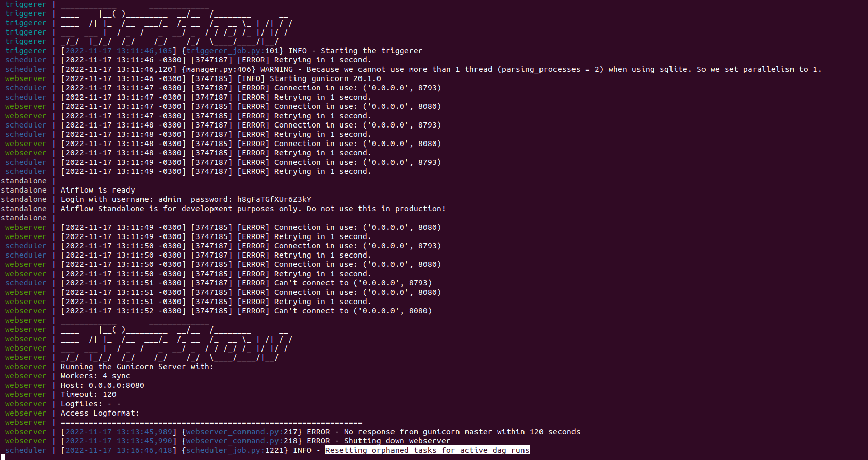The image size is (868, 460).
Task: Click 'Do not use this in production!' warning
Action: point(376,209)
